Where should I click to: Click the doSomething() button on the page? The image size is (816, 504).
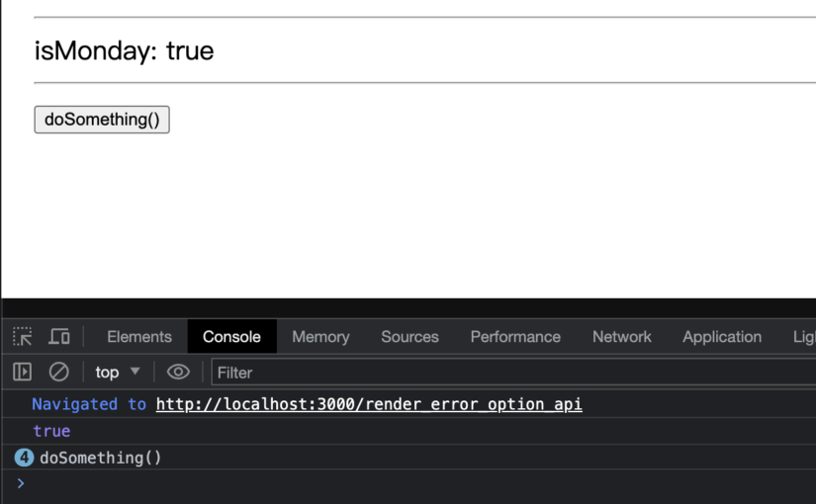pyautogui.click(x=102, y=120)
